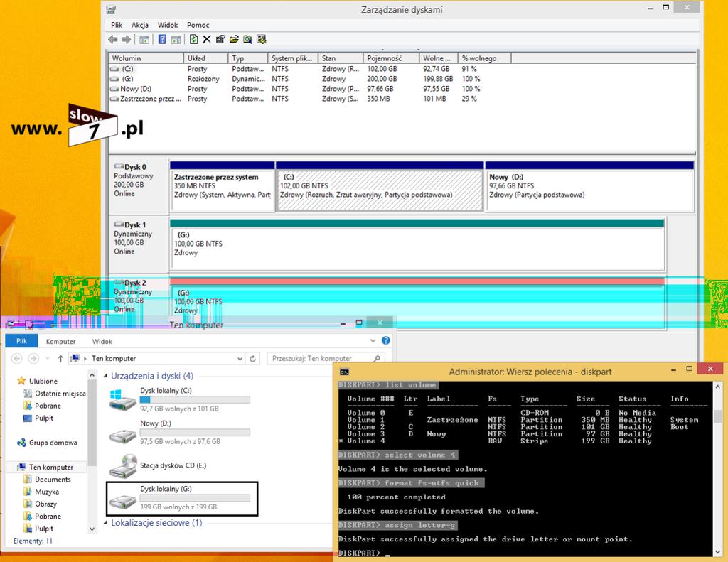Click the magnifier explore toolbar icon

[247, 40]
